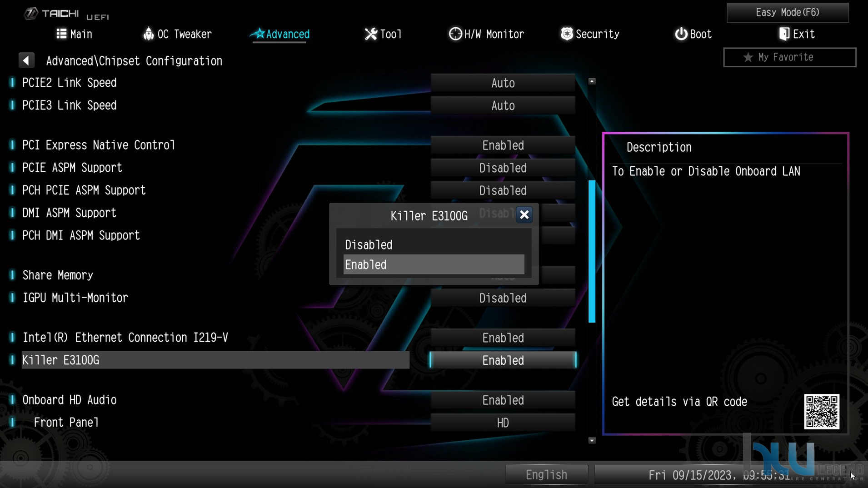Select the DMI ASPM Support label
Image resolution: width=868 pixels, height=488 pixels.
tap(70, 213)
